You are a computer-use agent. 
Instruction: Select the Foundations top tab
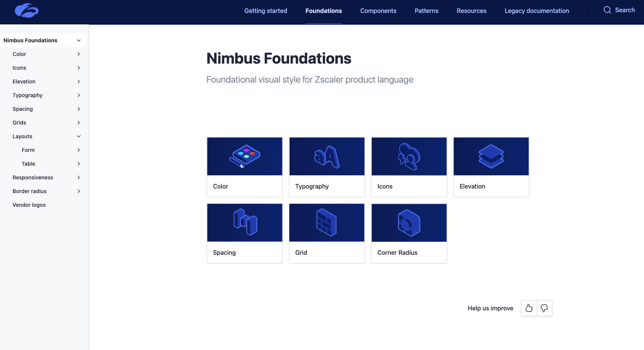(x=324, y=11)
